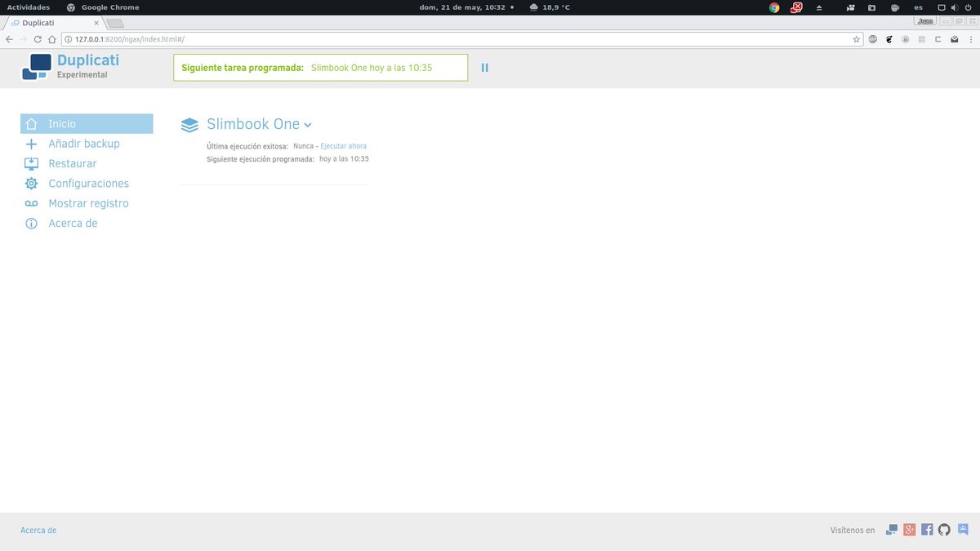Open the Chrome three-dot menu
The height and width of the screenshot is (551, 980).
pyautogui.click(x=970, y=39)
